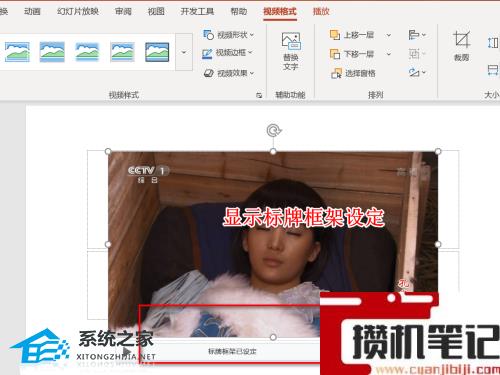Open the 帮助 tab
The height and width of the screenshot is (375, 500).
239,11
